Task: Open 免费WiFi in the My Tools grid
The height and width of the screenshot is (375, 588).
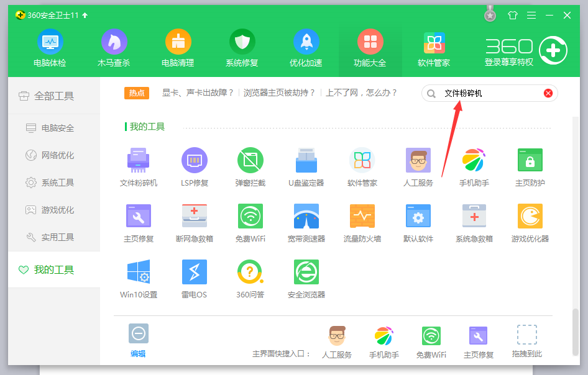Action: [x=250, y=224]
